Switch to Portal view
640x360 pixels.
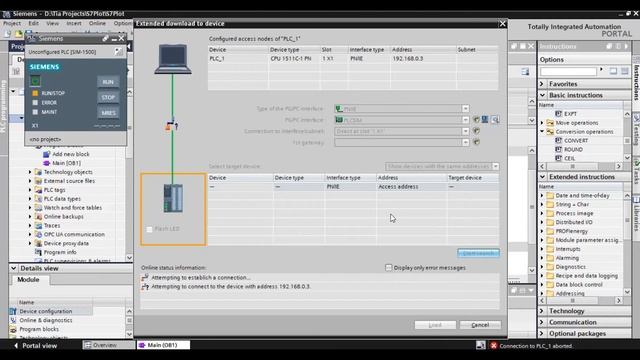pos(36,346)
